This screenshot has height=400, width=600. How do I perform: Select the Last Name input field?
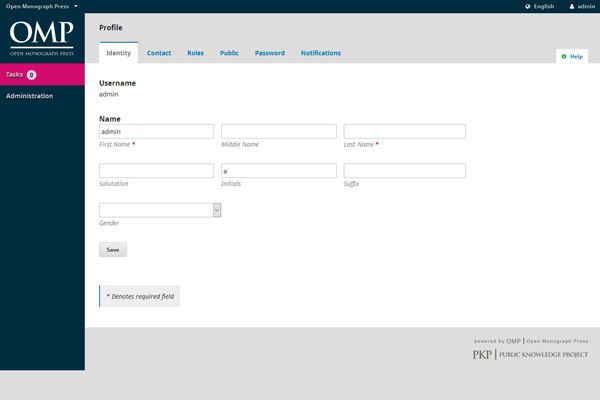[x=404, y=131]
